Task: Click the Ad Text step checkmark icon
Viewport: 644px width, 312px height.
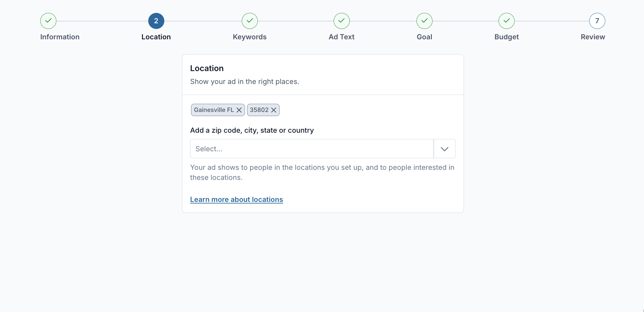Action: click(342, 21)
